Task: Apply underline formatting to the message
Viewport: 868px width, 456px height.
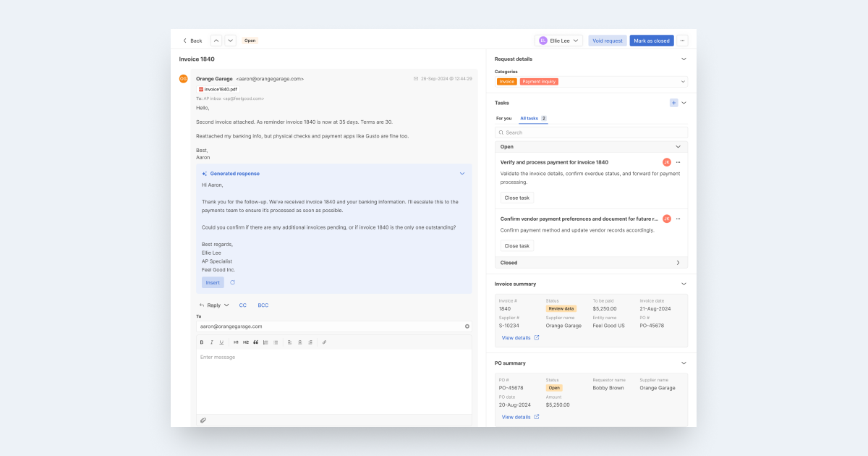Action: (221, 342)
